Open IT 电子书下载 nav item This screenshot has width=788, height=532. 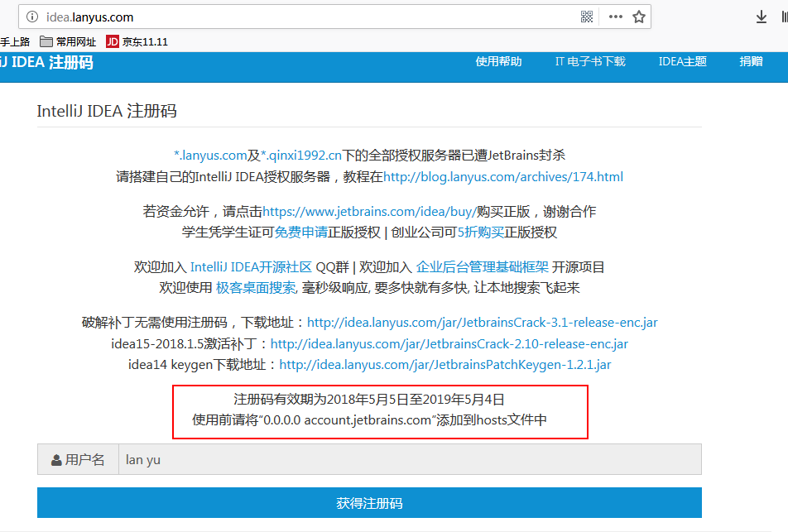point(590,62)
